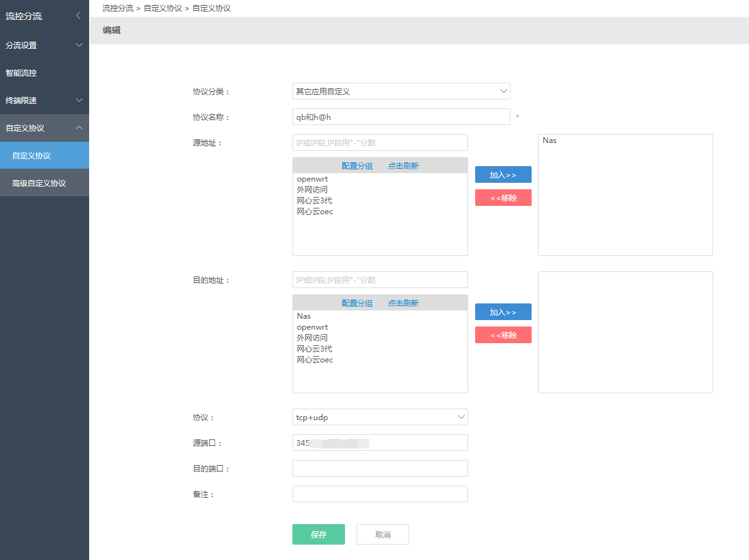This screenshot has width=749, height=560.
Task: Expand the 终端限速 menu section
Action: tap(44, 101)
